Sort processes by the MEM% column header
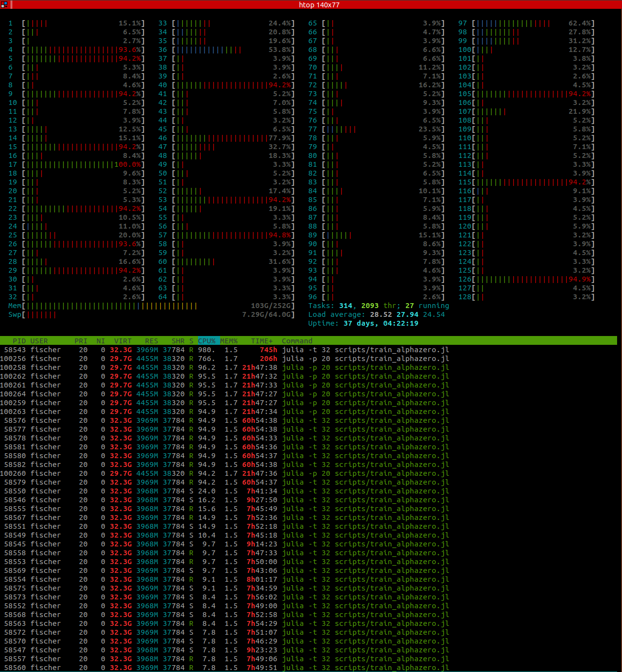 (x=229, y=341)
